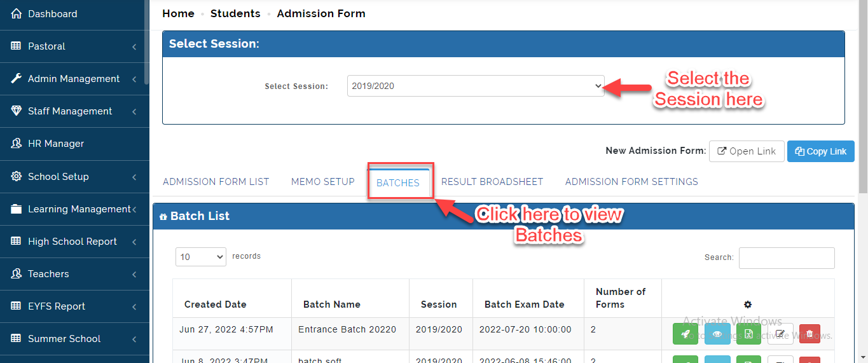The image size is (868, 363).
Task: Click the Batch List header icon
Action: 163,217
